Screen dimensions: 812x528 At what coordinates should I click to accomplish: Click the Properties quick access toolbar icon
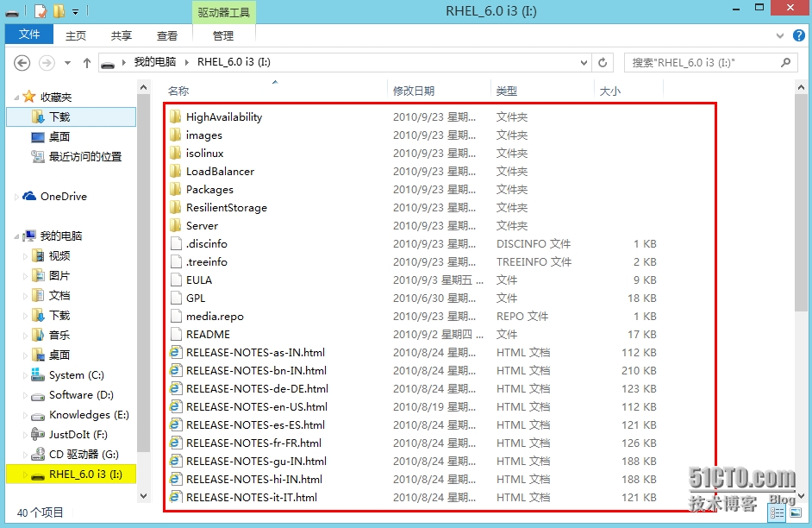tap(41, 11)
